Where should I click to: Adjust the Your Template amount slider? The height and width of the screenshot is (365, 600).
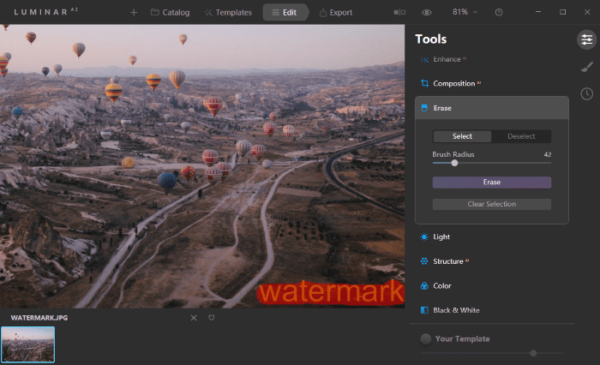(533, 353)
